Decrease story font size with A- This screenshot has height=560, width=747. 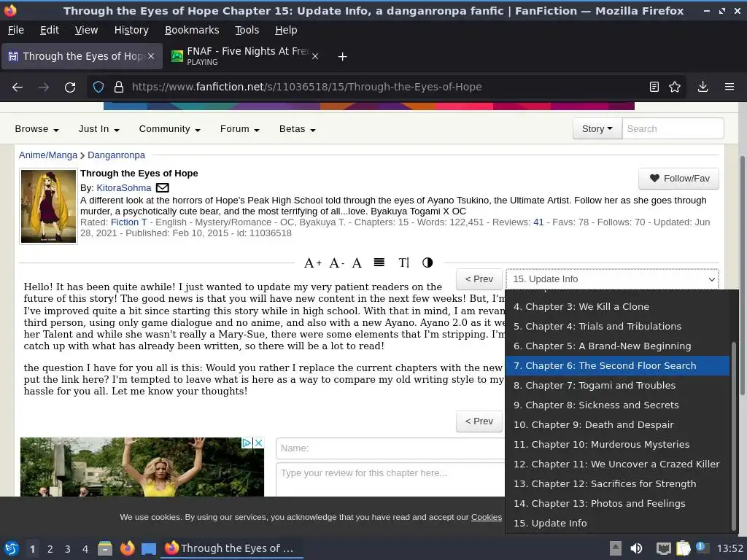336,262
